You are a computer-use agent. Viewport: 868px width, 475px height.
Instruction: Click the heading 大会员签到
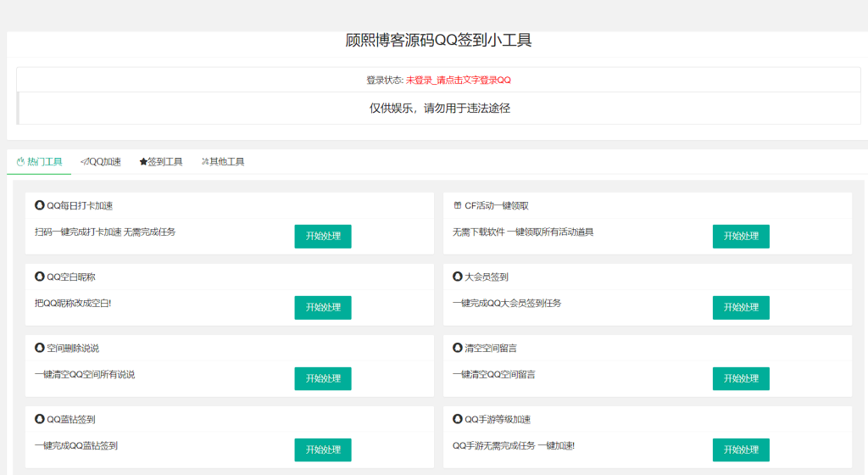(x=486, y=277)
